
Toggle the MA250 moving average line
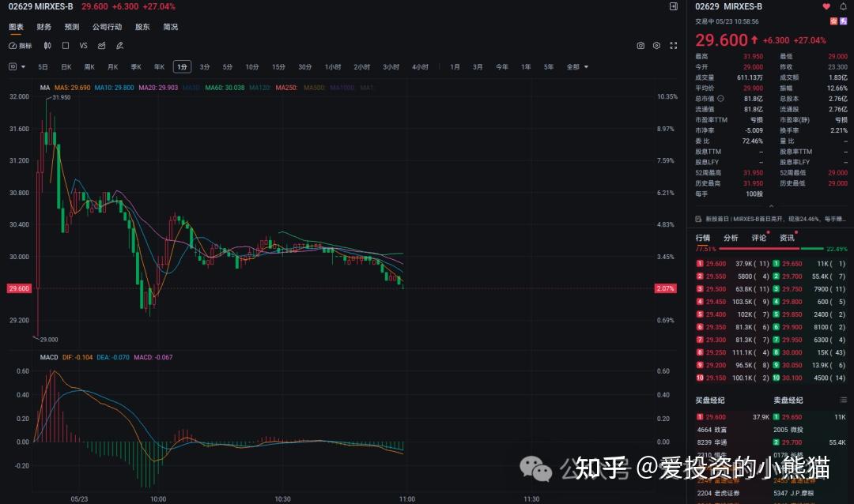[286, 89]
